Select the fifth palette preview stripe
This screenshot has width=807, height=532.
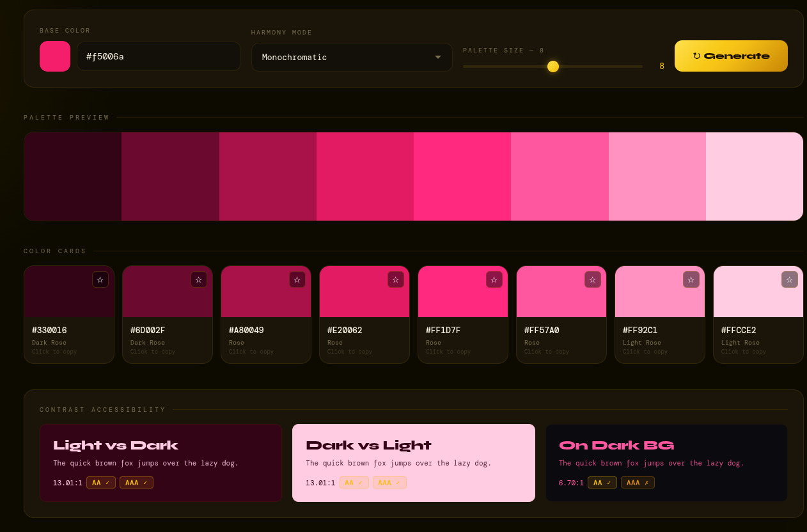462,176
